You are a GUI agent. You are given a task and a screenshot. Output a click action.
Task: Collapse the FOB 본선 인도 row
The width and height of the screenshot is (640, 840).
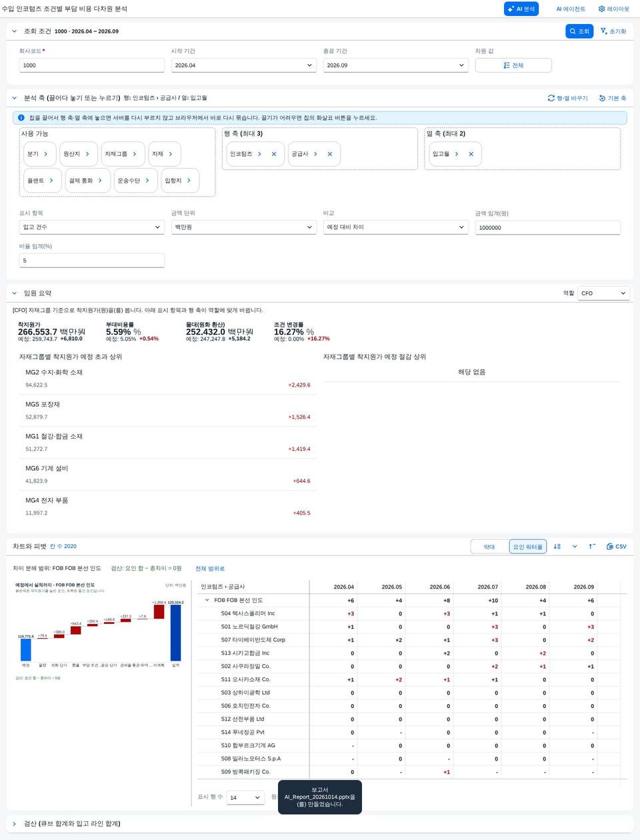207,600
